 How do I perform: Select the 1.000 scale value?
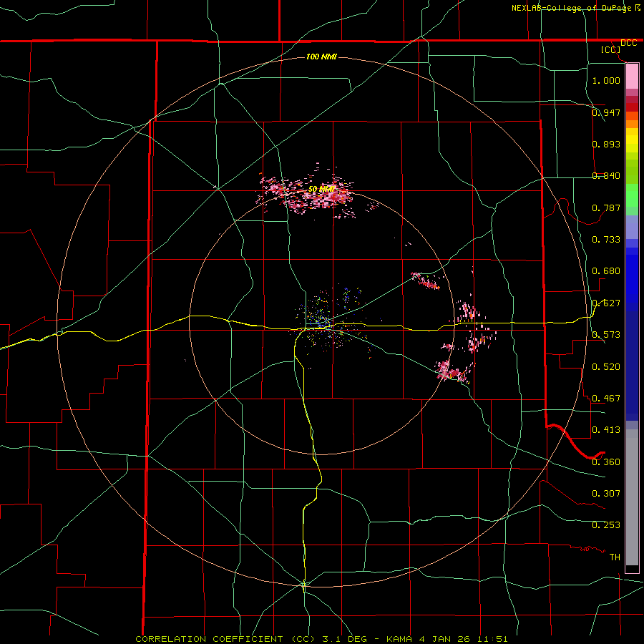tap(606, 80)
